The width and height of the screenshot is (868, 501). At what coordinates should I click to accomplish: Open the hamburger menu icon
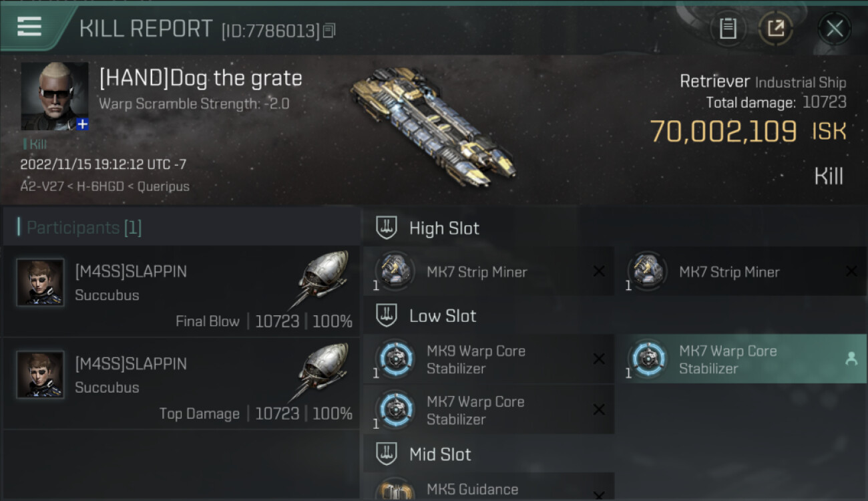29,27
